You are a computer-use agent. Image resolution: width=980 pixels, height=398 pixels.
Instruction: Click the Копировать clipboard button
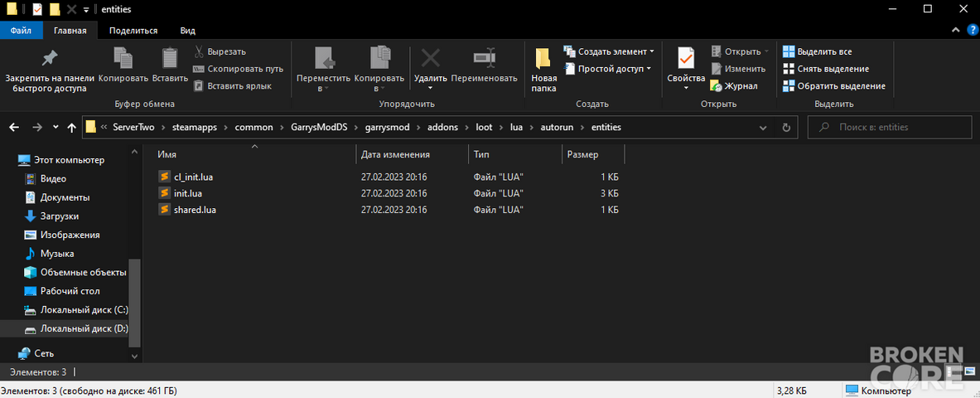pos(123,66)
